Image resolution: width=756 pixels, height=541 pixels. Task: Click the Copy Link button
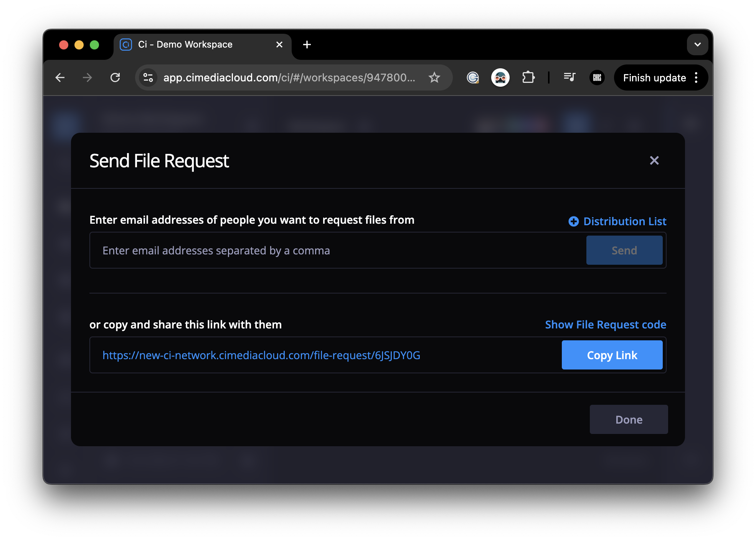tap(612, 355)
